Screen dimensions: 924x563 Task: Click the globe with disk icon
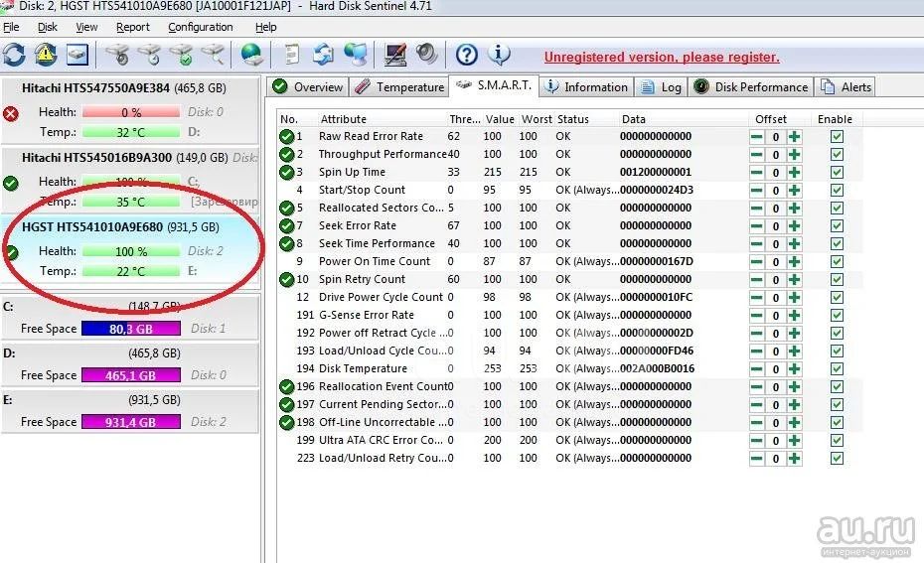252,55
